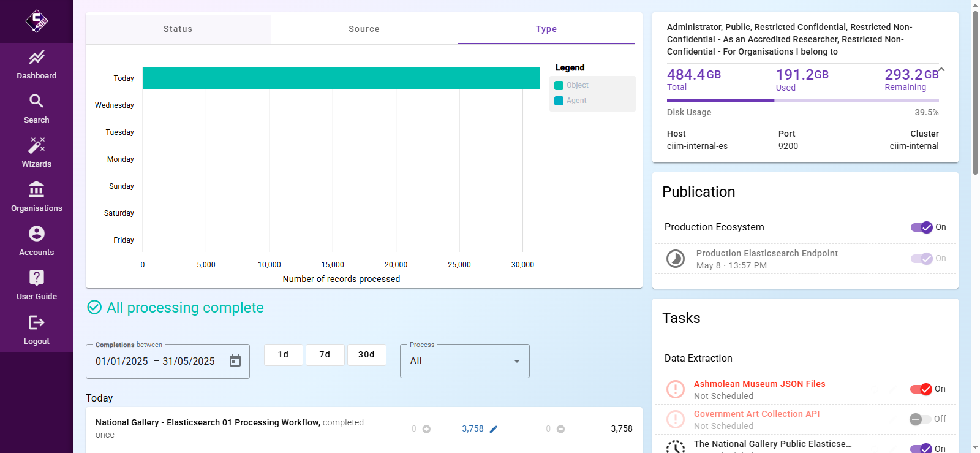Switch to the Source tab

[364, 29]
